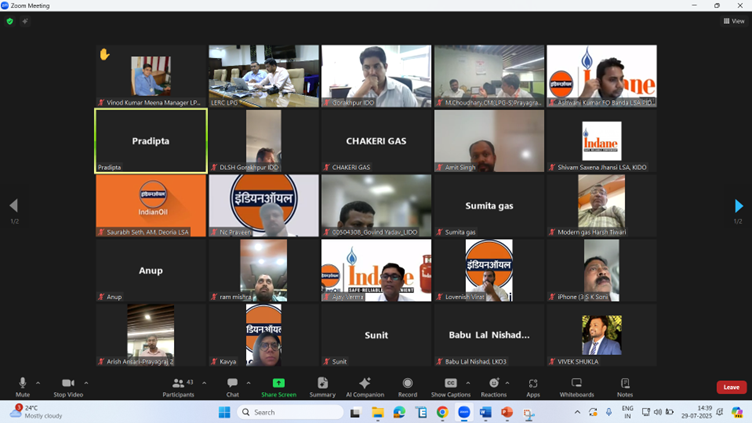Image resolution: width=752 pixels, height=423 pixels.
Task: Open the meeting Summary
Action: [x=322, y=385]
